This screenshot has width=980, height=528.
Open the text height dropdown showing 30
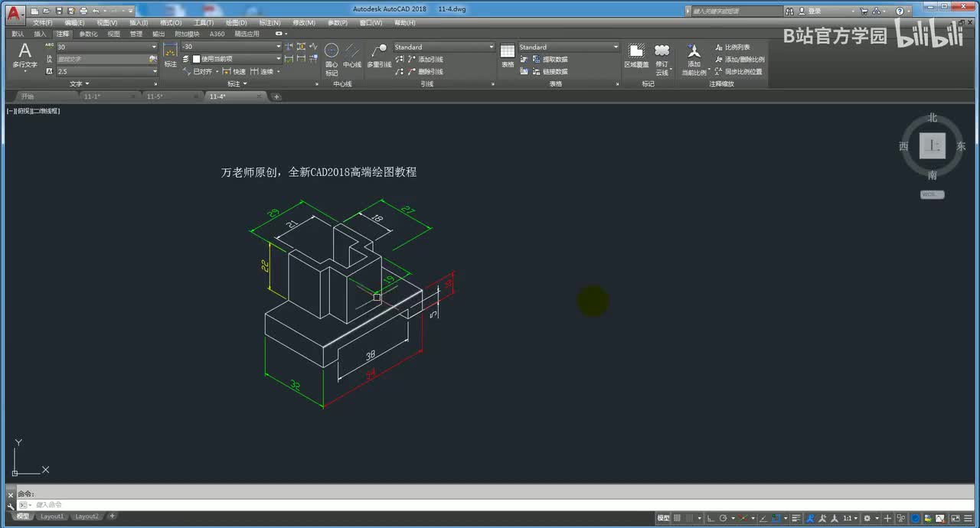coord(106,47)
